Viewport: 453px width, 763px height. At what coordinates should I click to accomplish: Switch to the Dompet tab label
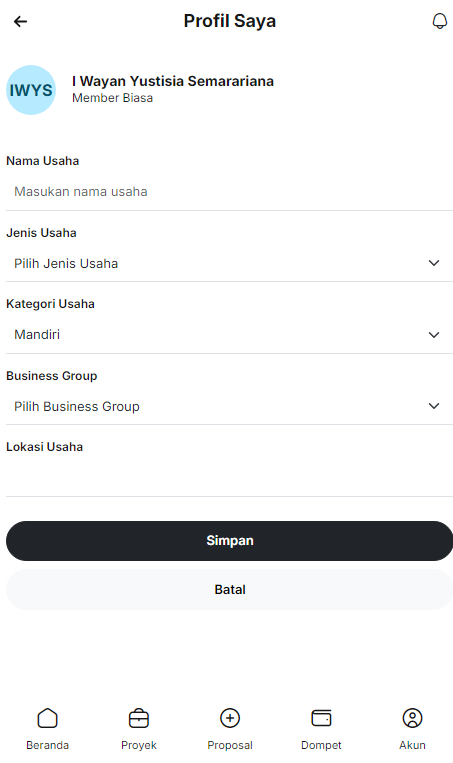point(321,745)
